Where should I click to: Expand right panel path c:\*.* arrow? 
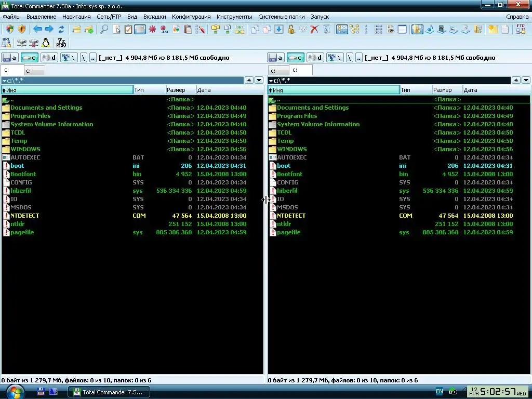tap(271, 81)
